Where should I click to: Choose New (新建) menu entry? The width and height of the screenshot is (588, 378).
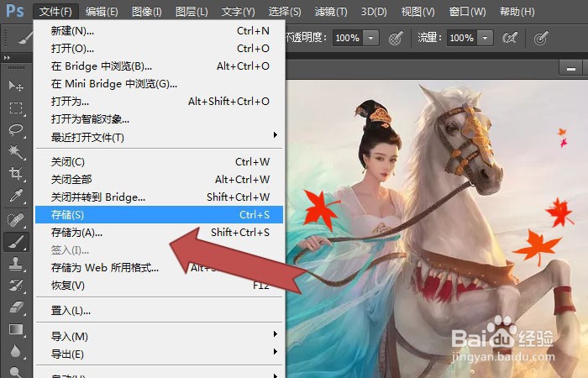(x=160, y=31)
